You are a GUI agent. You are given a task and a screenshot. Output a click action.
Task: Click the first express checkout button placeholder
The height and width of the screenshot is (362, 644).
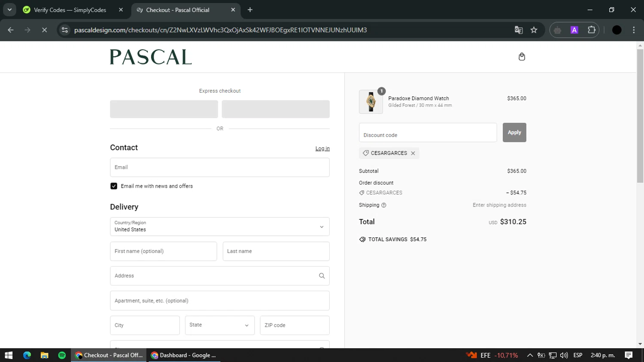tap(164, 109)
